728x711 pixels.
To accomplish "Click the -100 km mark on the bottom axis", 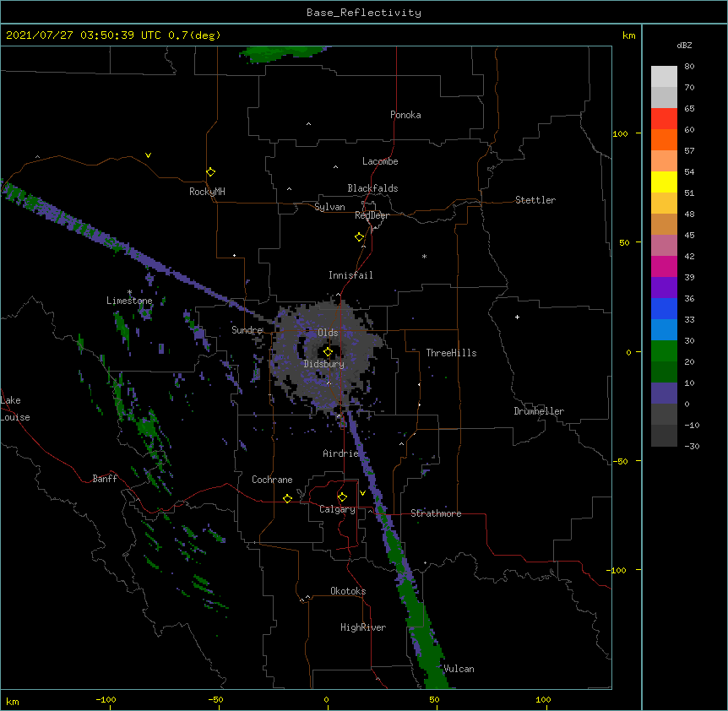I will coord(106,699).
